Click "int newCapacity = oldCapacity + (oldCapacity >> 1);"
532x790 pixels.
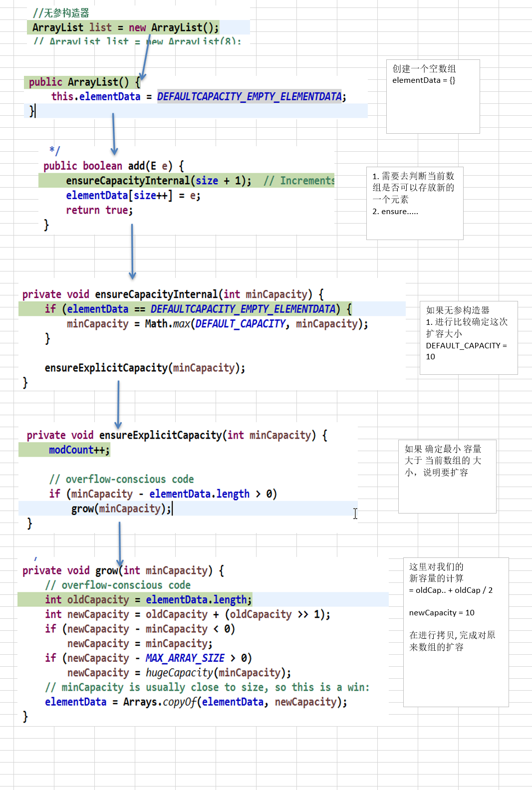(188, 614)
